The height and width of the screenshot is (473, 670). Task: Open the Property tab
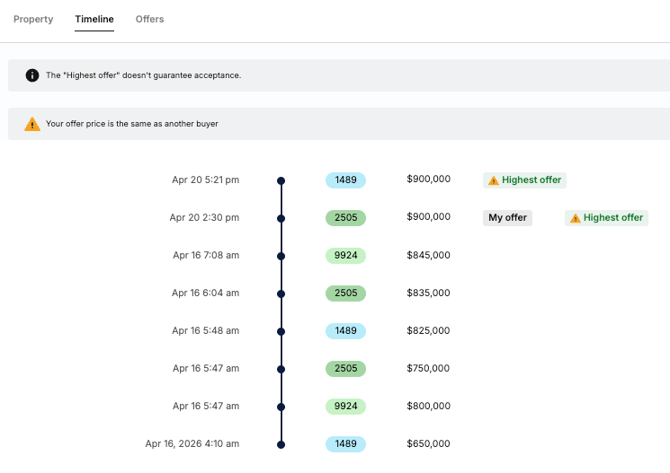click(x=33, y=19)
